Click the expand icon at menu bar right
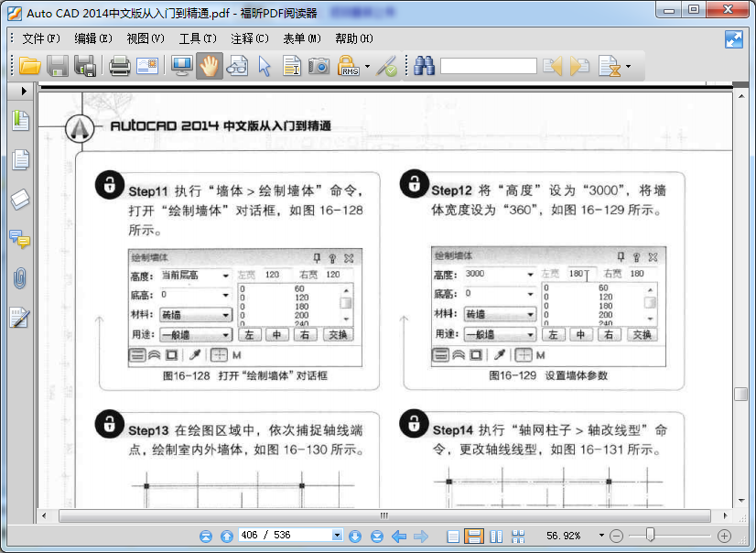This screenshot has height=553, width=756. click(x=734, y=39)
